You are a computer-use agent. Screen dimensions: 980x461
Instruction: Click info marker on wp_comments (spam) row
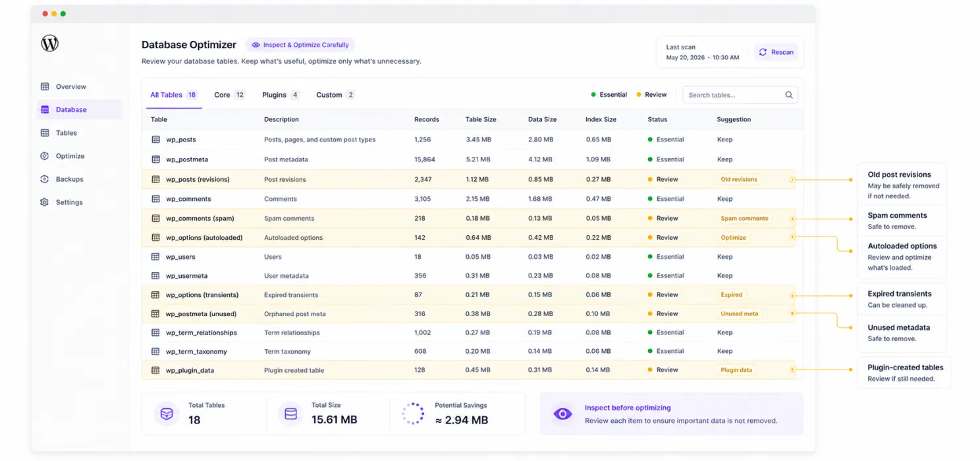click(792, 218)
